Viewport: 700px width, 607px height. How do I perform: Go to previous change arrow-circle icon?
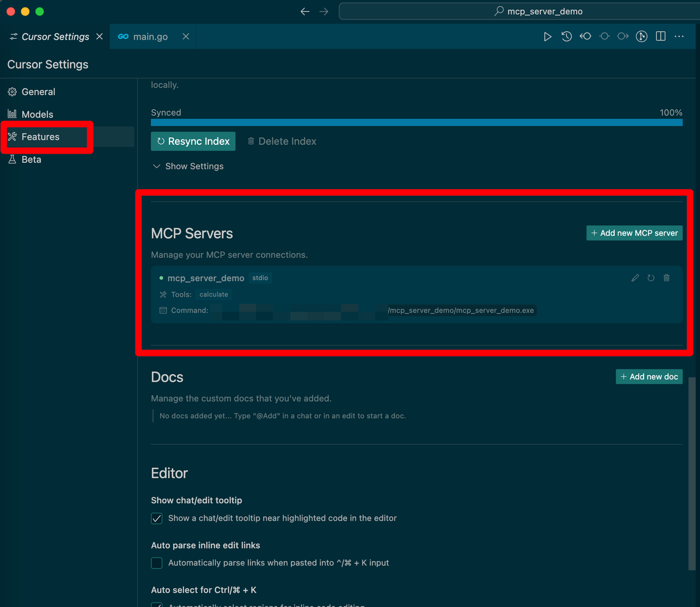point(586,37)
